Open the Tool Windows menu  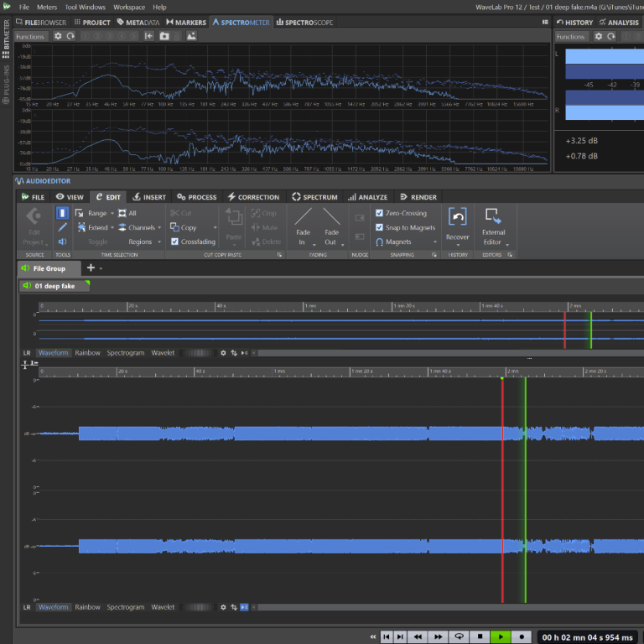click(86, 7)
